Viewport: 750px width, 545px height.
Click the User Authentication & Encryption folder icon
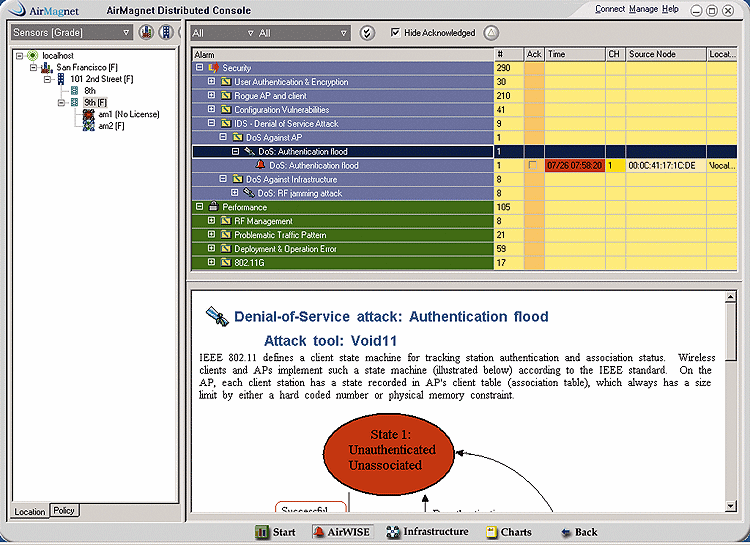click(x=226, y=82)
